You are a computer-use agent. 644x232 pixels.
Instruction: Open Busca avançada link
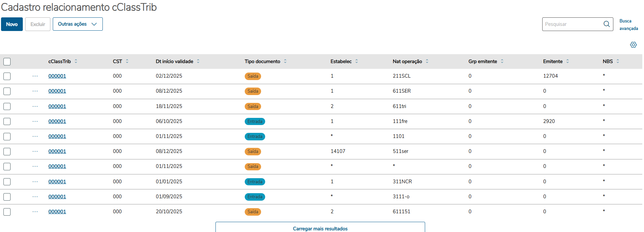pos(628,25)
